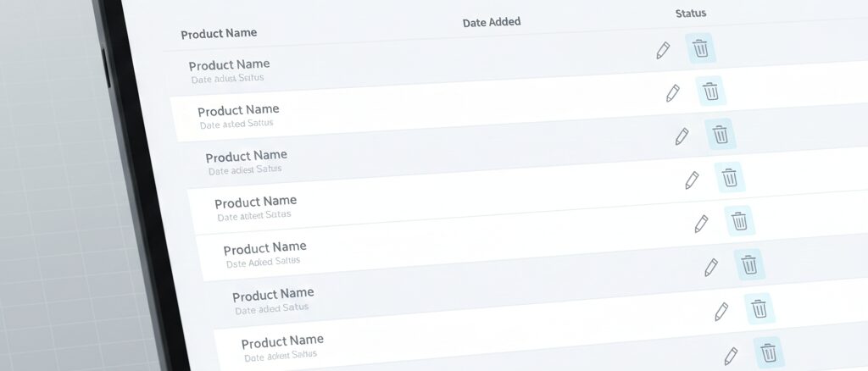The image size is (868, 371).
Task: Delete the sixth product row
Action: click(749, 264)
